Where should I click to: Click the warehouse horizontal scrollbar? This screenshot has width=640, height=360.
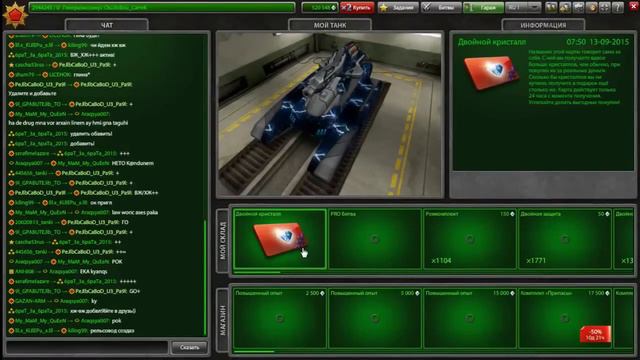point(257,272)
